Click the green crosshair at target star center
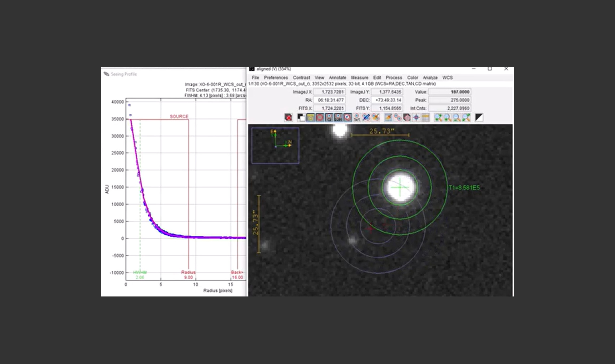 pyautogui.click(x=400, y=187)
